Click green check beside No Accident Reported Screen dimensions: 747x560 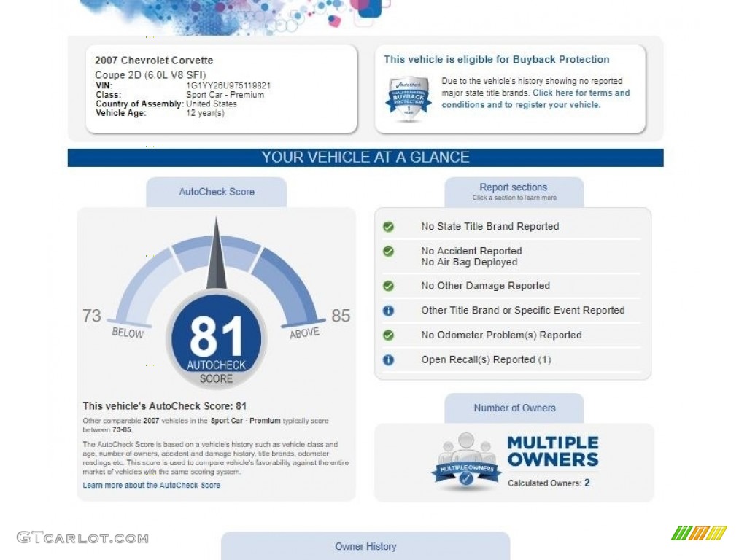coord(388,251)
